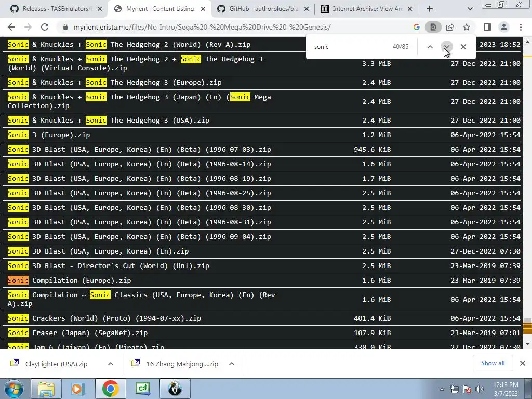Open Sonic Compilation ~ Sonic Classics link

click(x=141, y=299)
